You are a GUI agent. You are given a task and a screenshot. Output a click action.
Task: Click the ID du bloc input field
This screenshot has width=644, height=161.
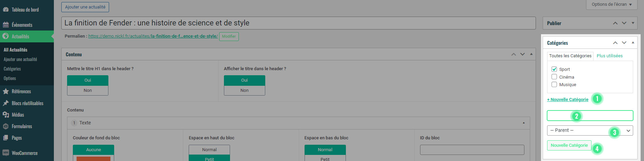tap(472, 150)
